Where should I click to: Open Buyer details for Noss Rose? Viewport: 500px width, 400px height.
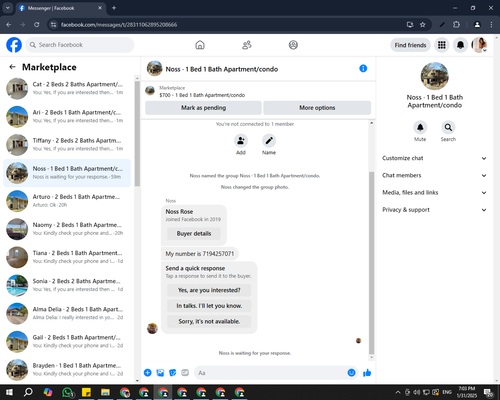click(x=194, y=233)
